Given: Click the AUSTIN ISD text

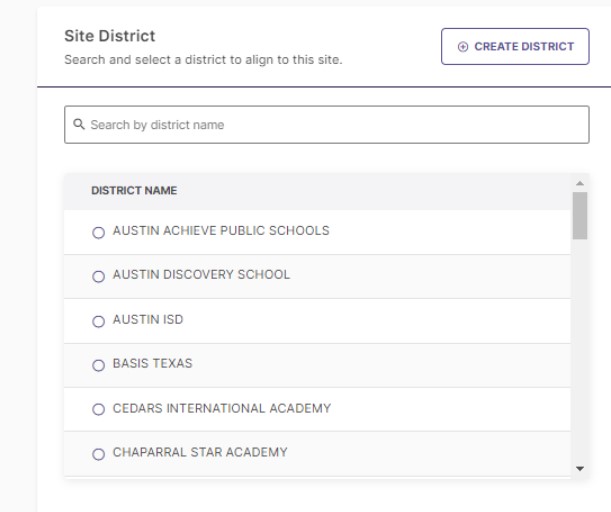Looking at the screenshot, I should coord(148,320).
